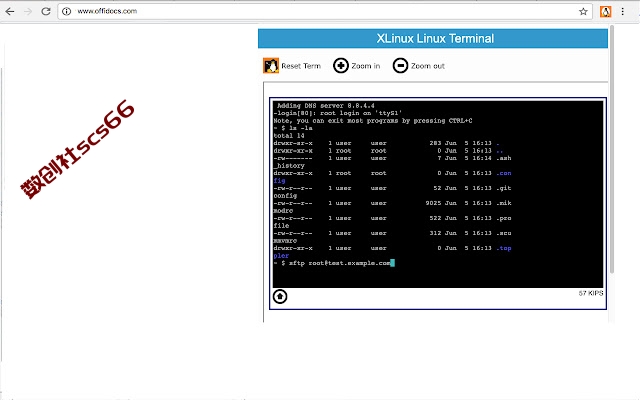Click the Reset Term penguin icon
Screen dimensions: 640x400
coord(271,66)
